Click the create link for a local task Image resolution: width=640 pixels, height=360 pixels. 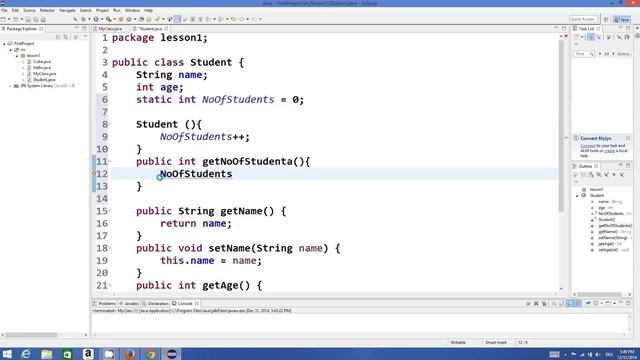pyautogui.click(x=609, y=151)
